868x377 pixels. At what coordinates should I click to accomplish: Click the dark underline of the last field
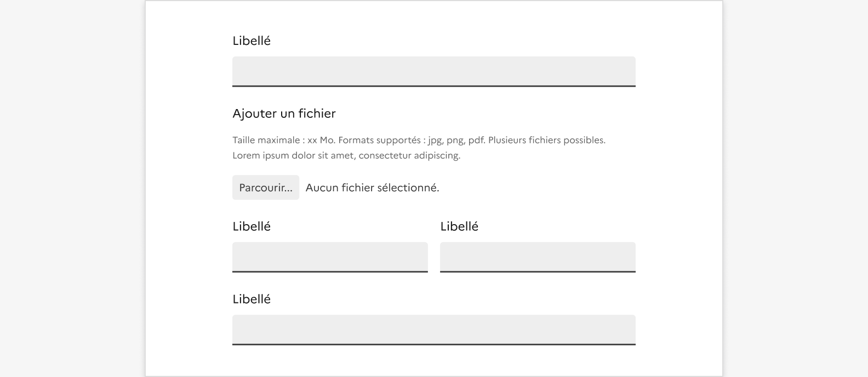[433, 344]
